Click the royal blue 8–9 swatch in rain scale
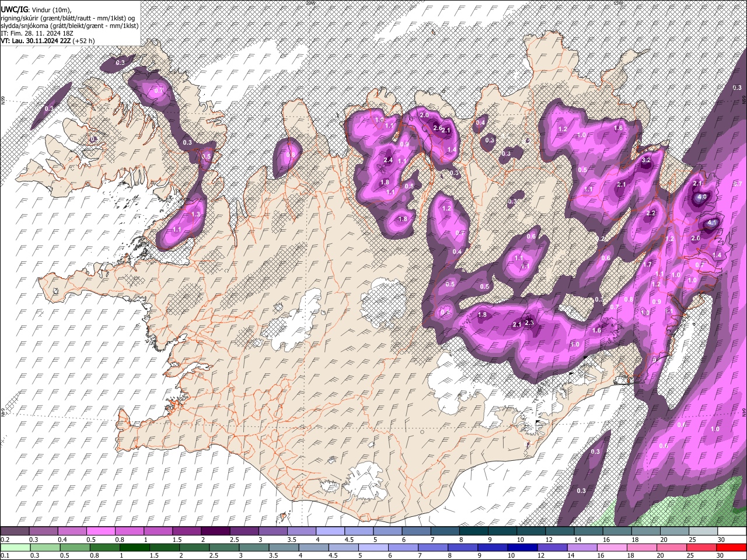Viewport: 747px width, 560px height. click(x=462, y=547)
